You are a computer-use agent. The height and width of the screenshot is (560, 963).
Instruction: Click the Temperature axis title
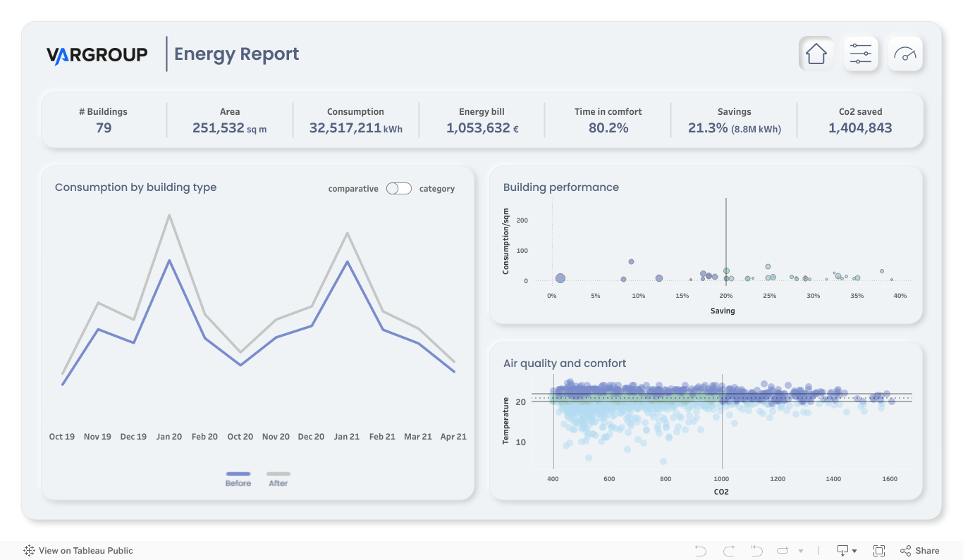(505, 421)
